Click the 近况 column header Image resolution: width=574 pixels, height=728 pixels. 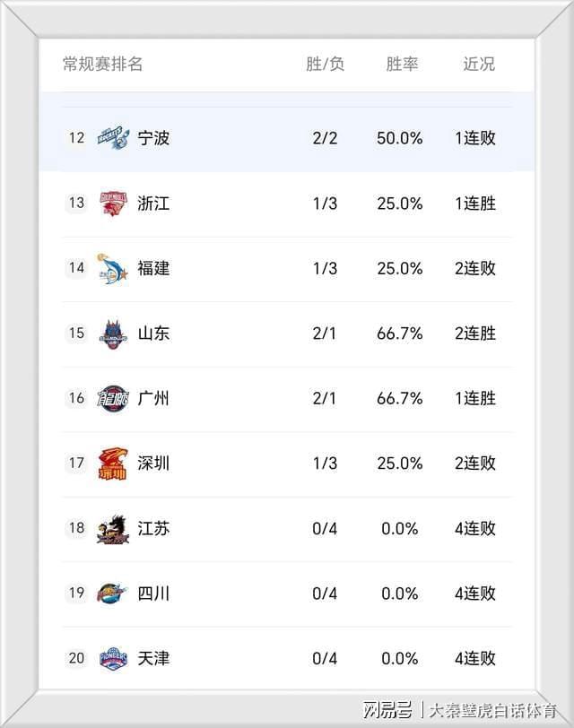coord(478,65)
